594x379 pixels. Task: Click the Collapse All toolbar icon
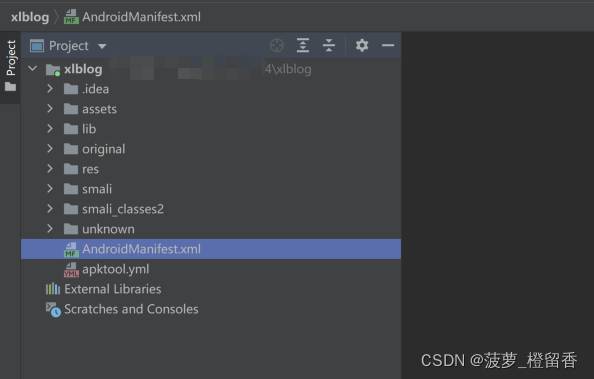(329, 45)
